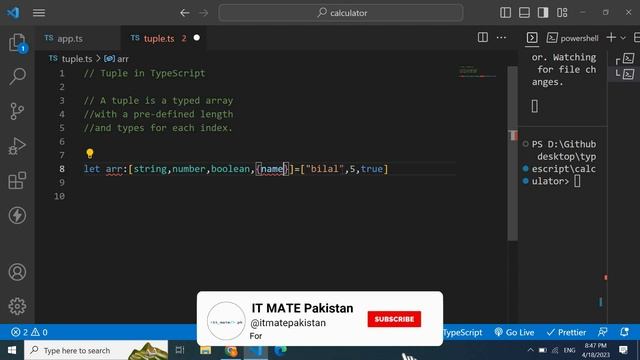Screen dimensions: 640x360
Task: Expand the launch profile dropdown arrow
Action: [623, 38]
